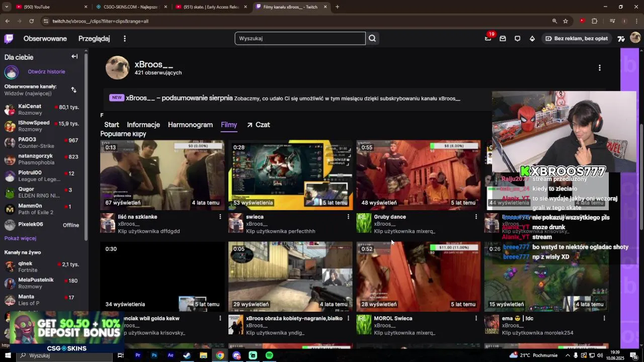Open a new browser tab
The width and height of the screenshot is (644, 362).
pyautogui.click(x=337, y=7)
